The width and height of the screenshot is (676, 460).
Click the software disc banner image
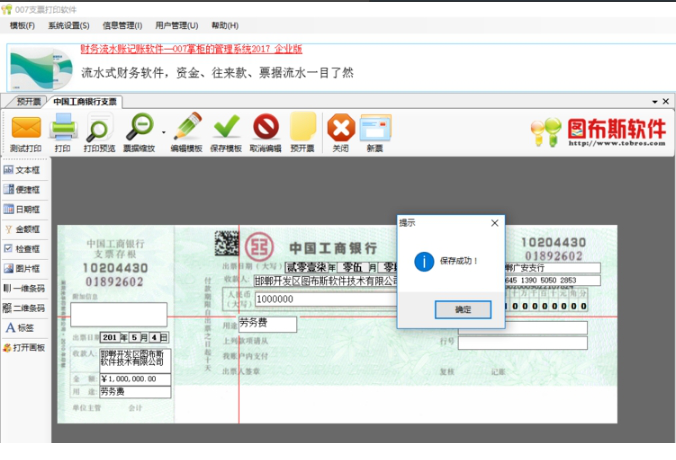[41, 69]
